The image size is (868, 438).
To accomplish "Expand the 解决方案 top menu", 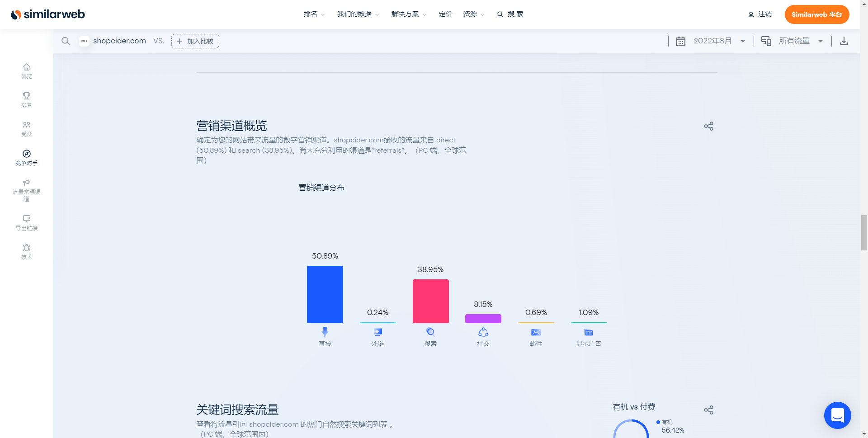I will pos(409,14).
